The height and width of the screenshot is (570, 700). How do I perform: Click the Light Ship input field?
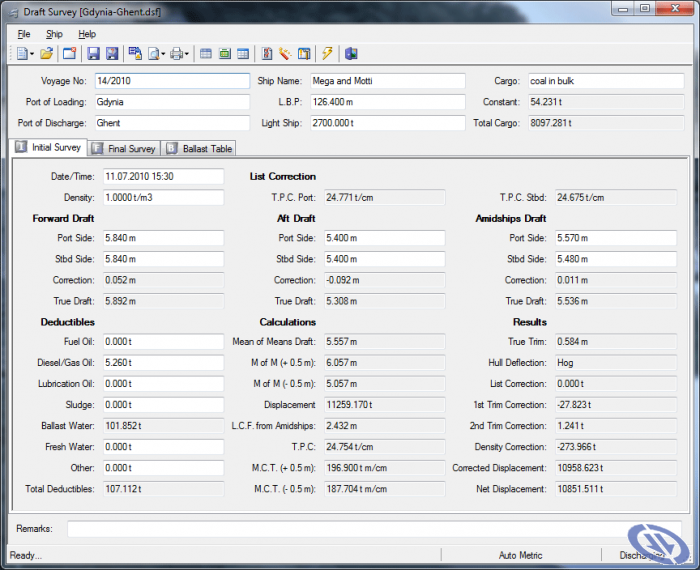pyautogui.click(x=388, y=123)
